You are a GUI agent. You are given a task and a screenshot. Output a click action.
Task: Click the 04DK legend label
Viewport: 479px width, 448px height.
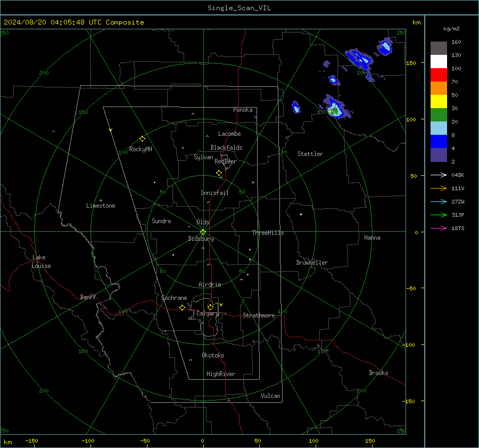[458, 175]
